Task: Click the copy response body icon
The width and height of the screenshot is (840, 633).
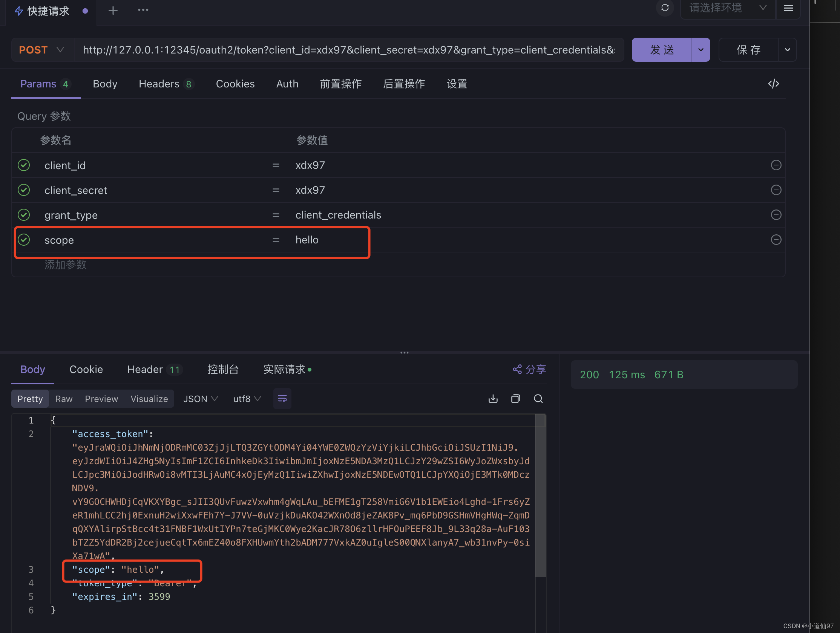Action: tap(515, 398)
